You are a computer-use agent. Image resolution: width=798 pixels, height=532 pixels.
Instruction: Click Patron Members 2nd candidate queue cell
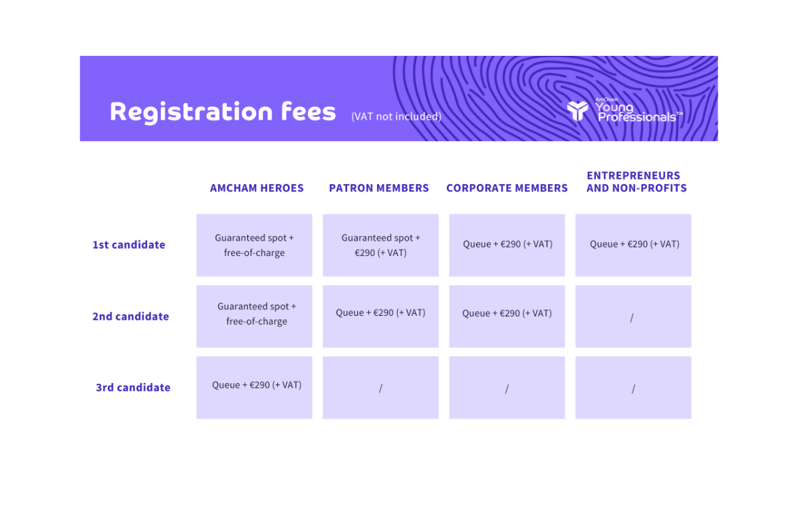[x=380, y=317]
